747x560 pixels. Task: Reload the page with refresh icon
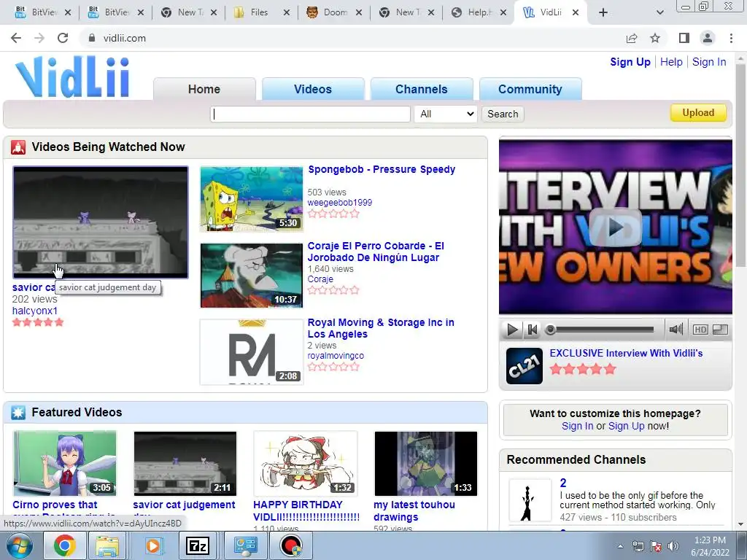(63, 38)
